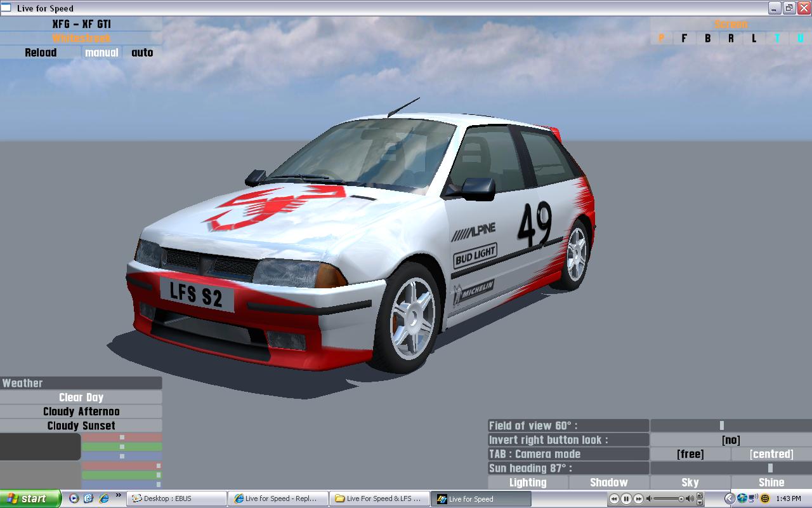Image resolution: width=812 pixels, height=508 pixels.
Task: Select the R view button
Action: pyautogui.click(x=731, y=38)
